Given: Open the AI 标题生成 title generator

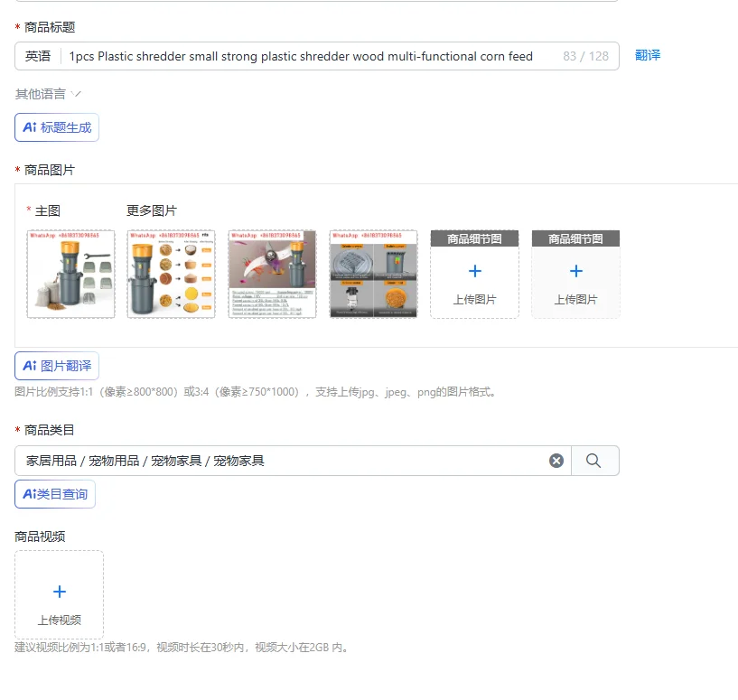Looking at the screenshot, I should [57, 127].
